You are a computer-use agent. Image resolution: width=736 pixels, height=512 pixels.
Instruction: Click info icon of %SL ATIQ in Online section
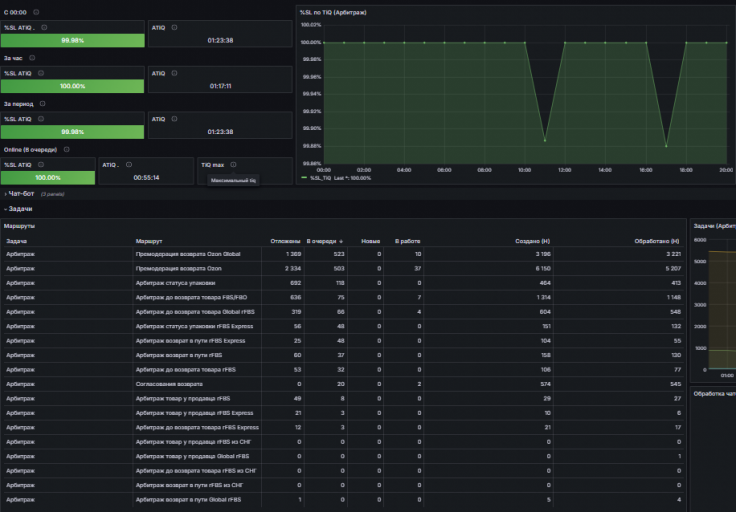coord(41,165)
